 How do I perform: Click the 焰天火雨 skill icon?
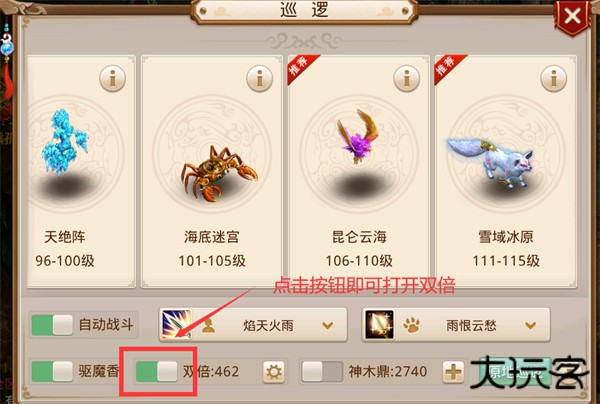coord(177,325)
